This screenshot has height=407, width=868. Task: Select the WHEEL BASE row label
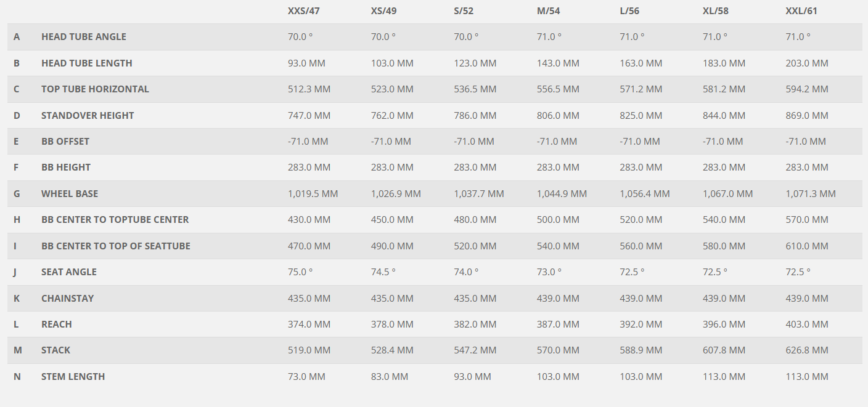tap(70, 194)
